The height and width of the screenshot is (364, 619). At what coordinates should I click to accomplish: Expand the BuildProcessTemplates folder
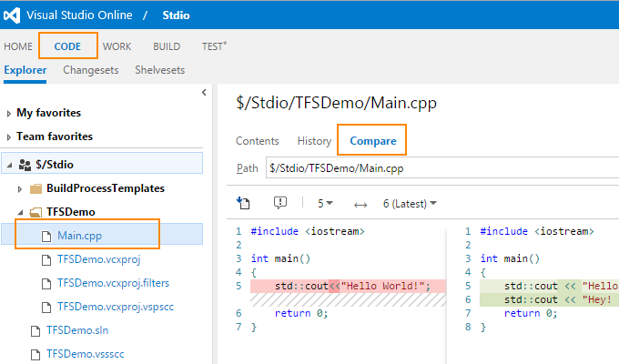[20, 189]
